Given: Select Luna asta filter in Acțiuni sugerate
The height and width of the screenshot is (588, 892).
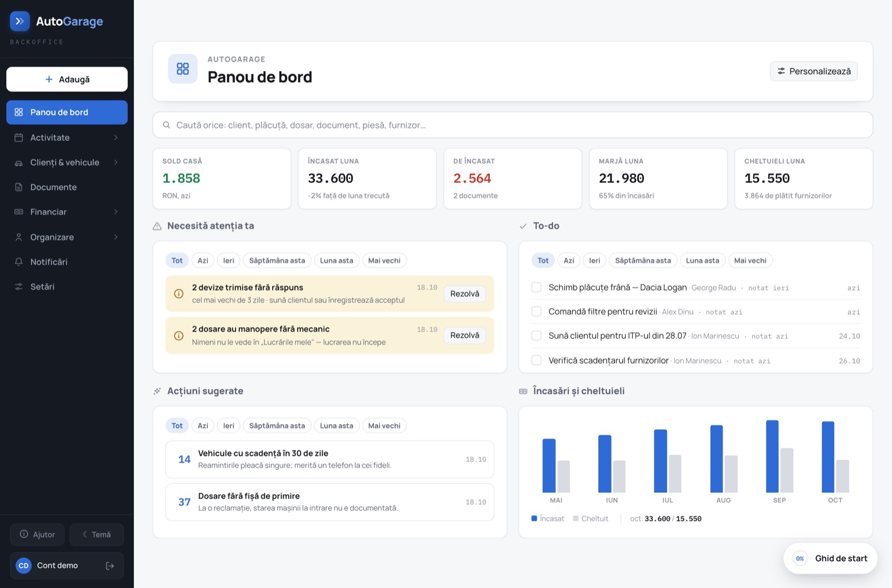Looking at the screenshot, I should [x=337, y=426].
